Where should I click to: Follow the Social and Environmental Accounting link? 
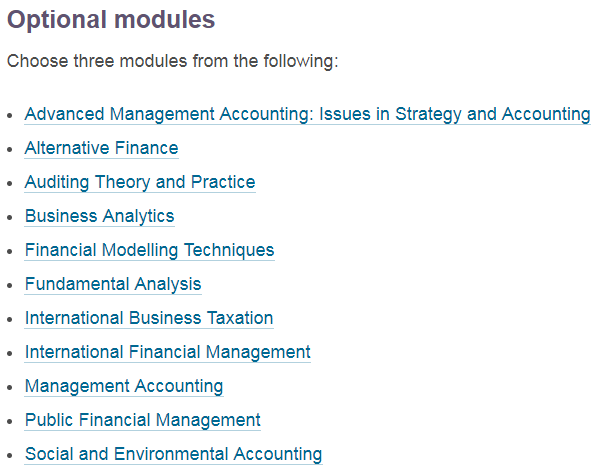coord(173,454)
